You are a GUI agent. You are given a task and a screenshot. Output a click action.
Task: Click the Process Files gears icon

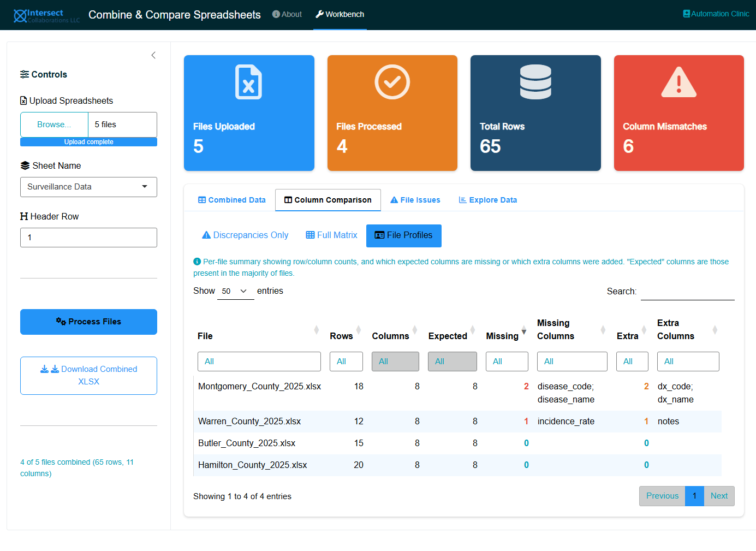61,322
